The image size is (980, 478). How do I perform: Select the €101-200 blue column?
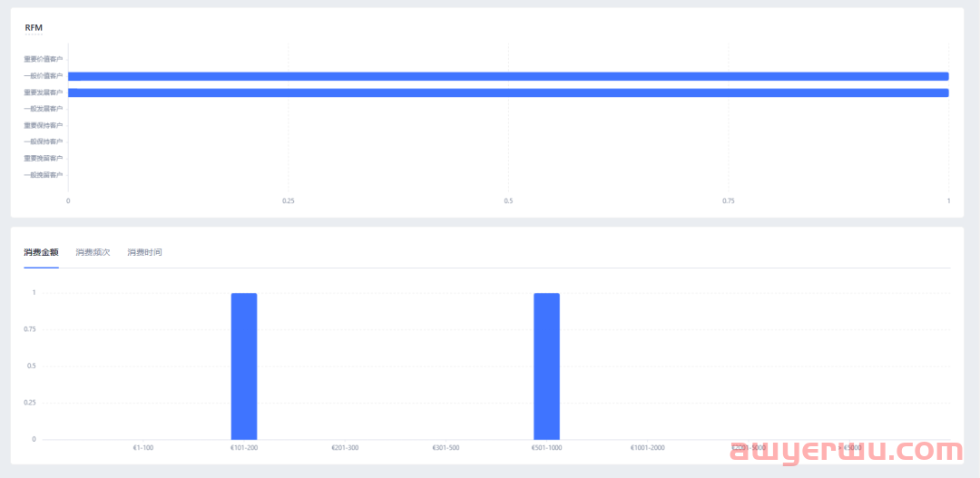click(244, 366)
